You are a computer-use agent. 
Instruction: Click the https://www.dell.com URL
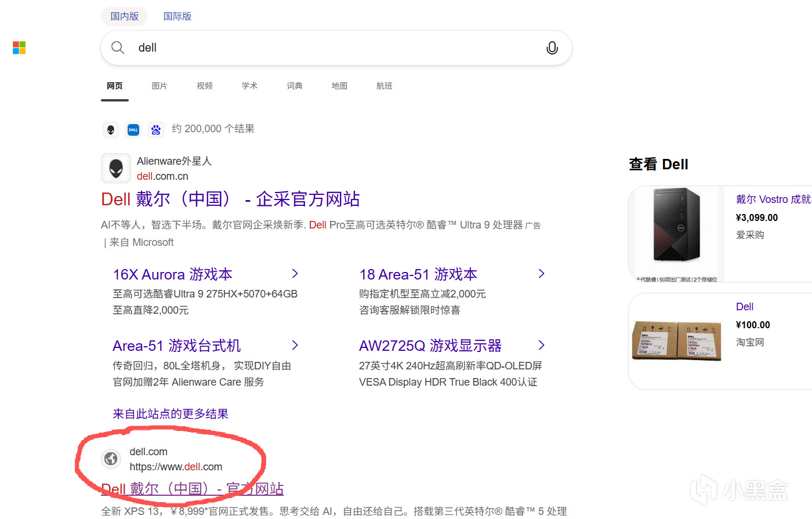point(176,467)
